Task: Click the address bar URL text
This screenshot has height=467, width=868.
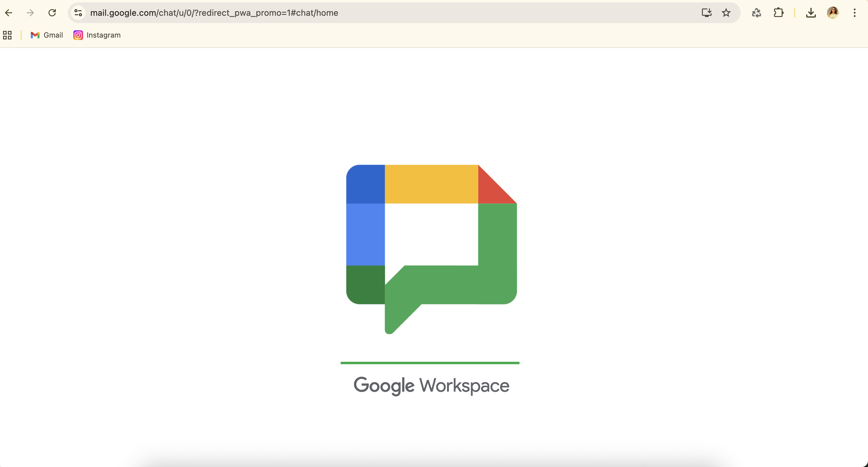Action: tap(214, 13)
